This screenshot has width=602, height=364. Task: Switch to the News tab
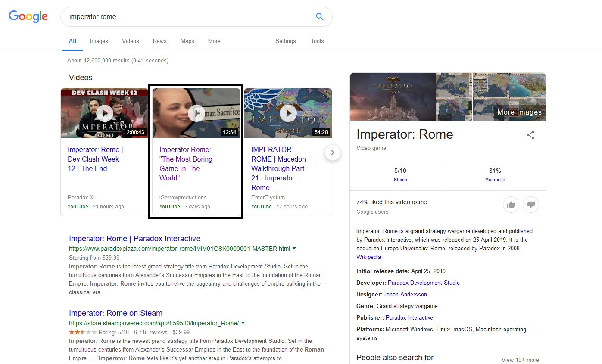point(159,41)
